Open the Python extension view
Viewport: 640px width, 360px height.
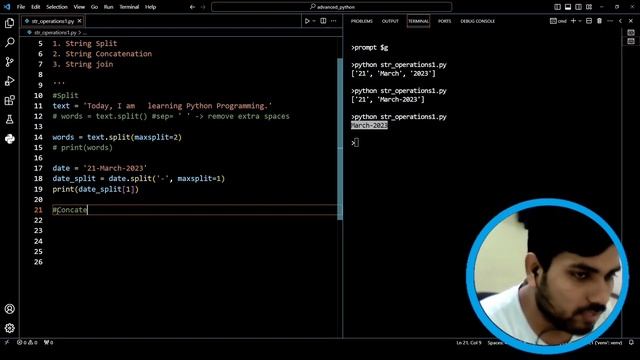(9, 139)
